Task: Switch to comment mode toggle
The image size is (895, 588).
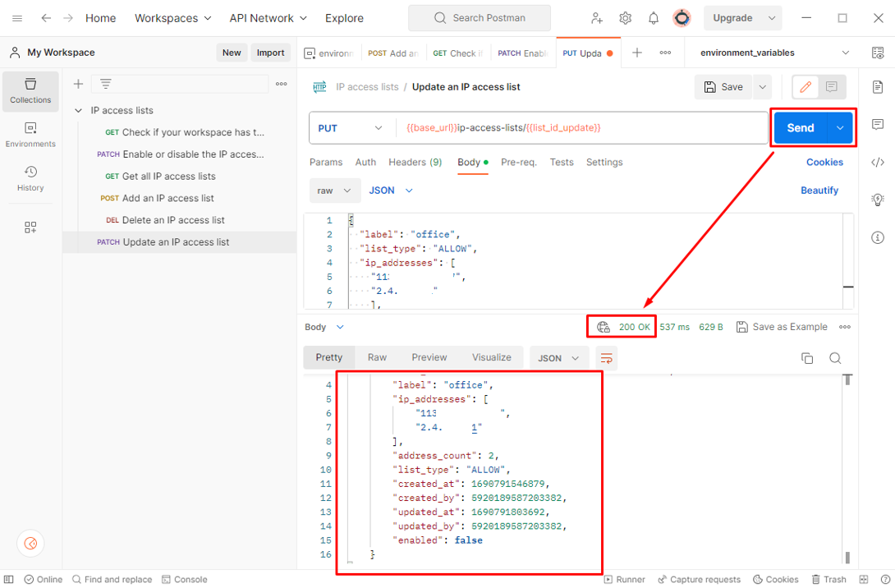Action: click(832, 87)
